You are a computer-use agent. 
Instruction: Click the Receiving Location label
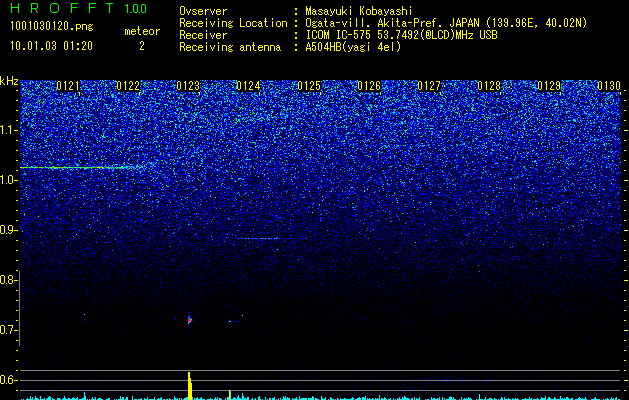point(233,23)
